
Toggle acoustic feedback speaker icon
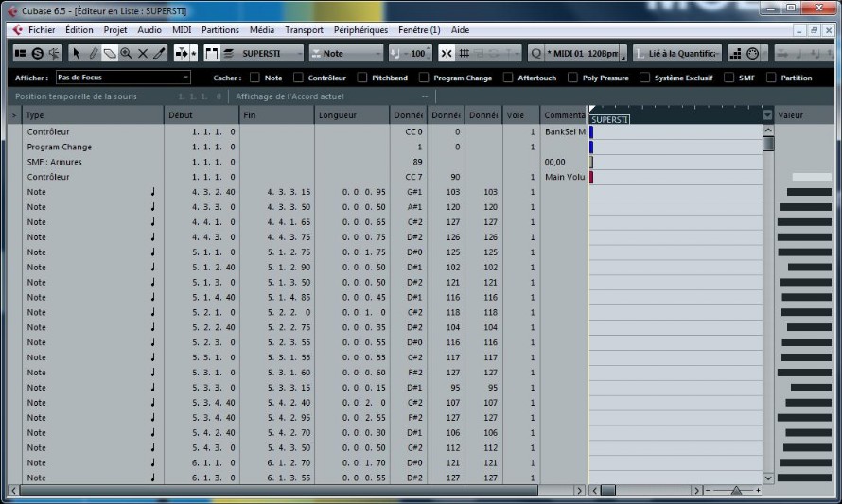click(x=54, y=53)
